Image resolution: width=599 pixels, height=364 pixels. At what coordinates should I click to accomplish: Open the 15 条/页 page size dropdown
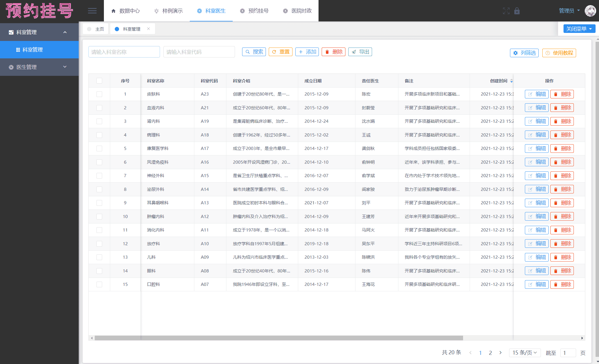525,353
